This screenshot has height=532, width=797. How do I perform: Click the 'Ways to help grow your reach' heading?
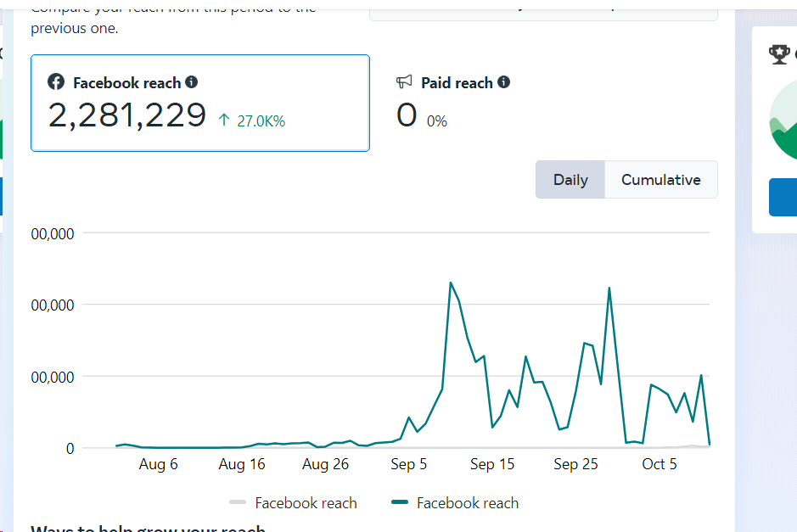[x=148, y=528]
